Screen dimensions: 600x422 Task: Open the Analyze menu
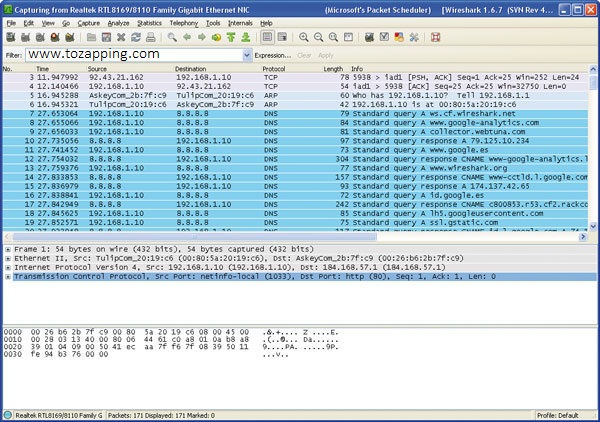point(118,23)
